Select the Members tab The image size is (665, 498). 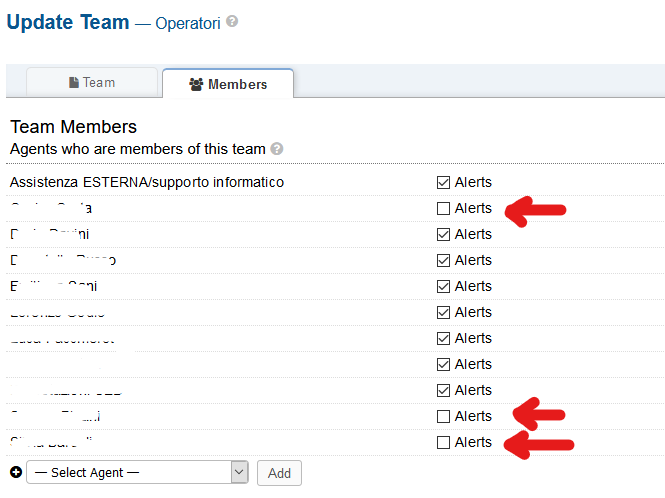point(228,85)
